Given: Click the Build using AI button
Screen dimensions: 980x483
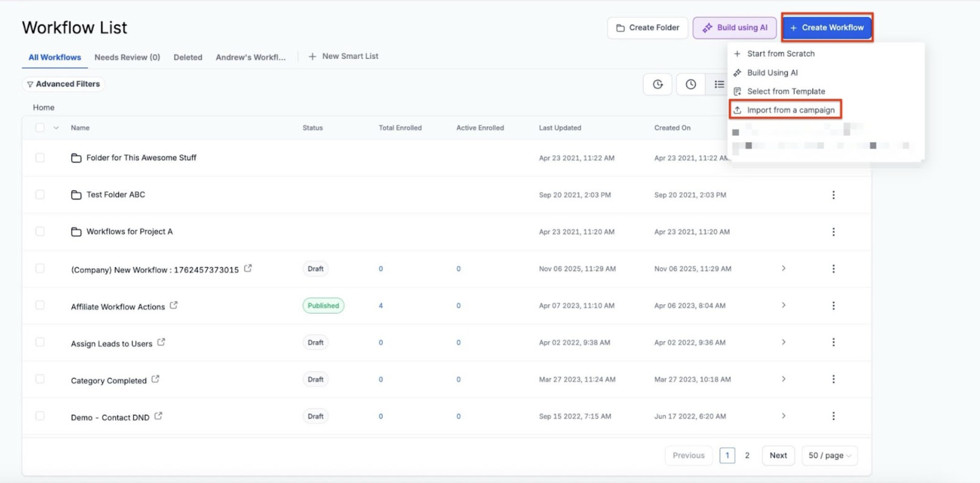Looking at the screenshot, I should coord(735,28).
